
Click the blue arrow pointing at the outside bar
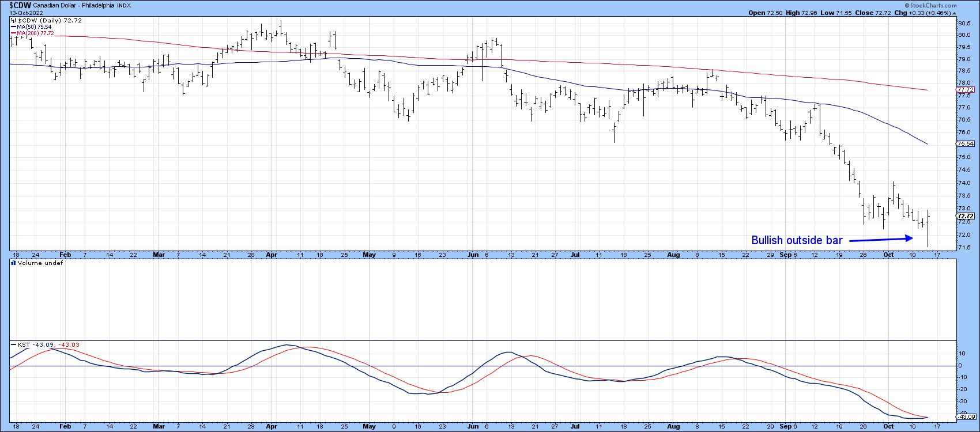tap(881, 239)
